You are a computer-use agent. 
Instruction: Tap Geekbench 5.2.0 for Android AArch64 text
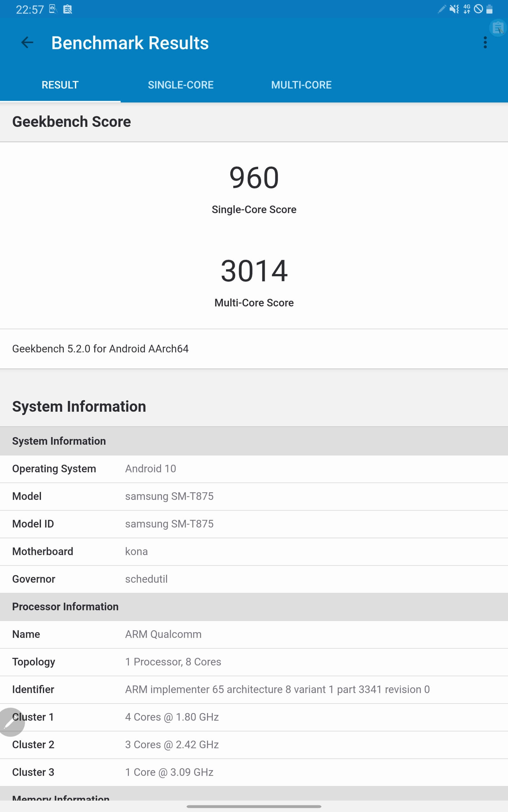click(100, 349)
